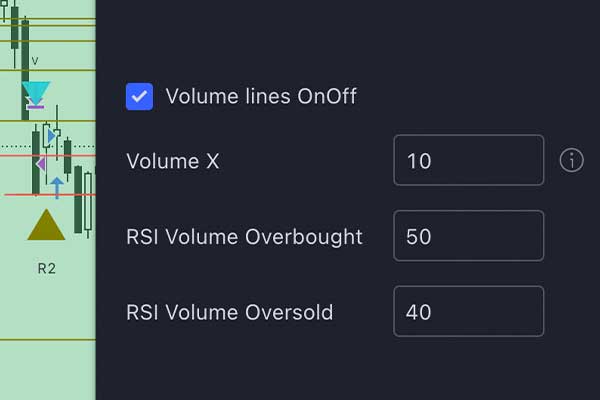Viewport: 600px width, 400px height.
Task: Select the lower red horizontal line
Action: click(x=50, y=195)
